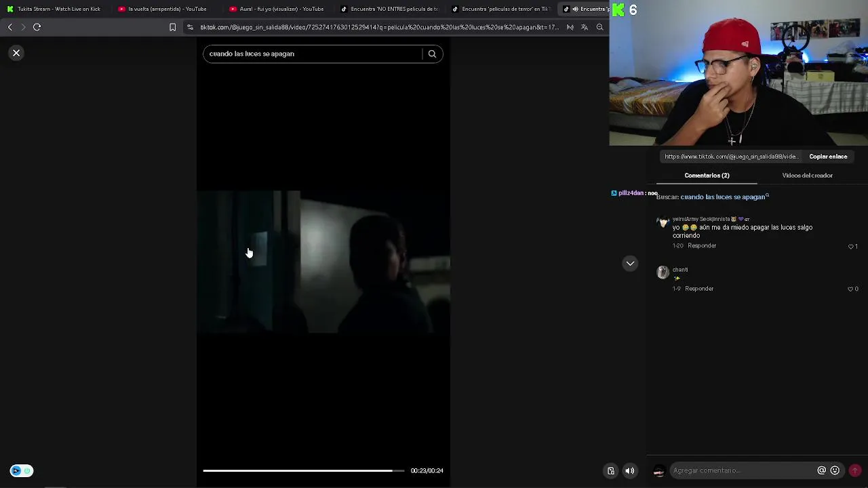The image size is (868, 488).
Task: Open the translate page icon in address bar
Action: [585, 27]
